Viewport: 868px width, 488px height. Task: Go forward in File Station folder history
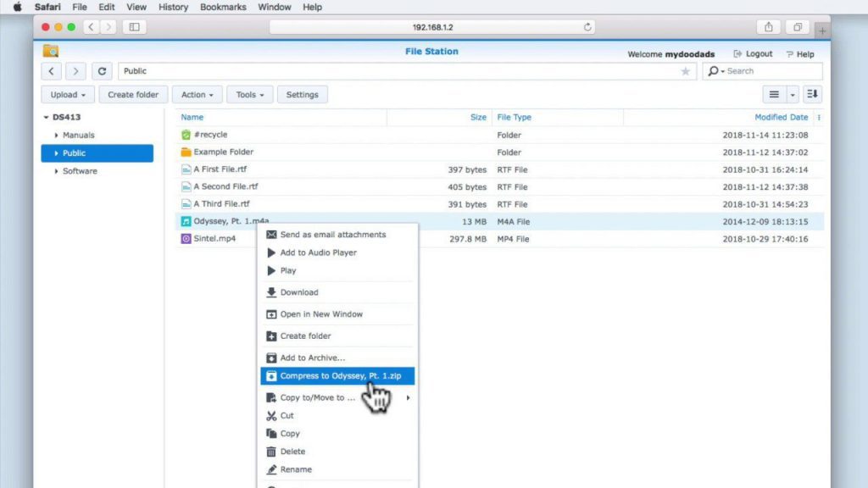[x=75, y=71]
